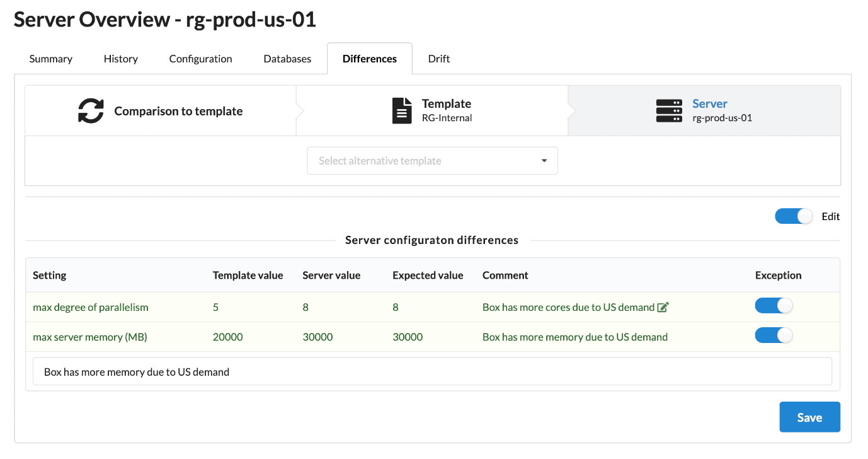Go to the Configuration tab

tap(200, 59)
